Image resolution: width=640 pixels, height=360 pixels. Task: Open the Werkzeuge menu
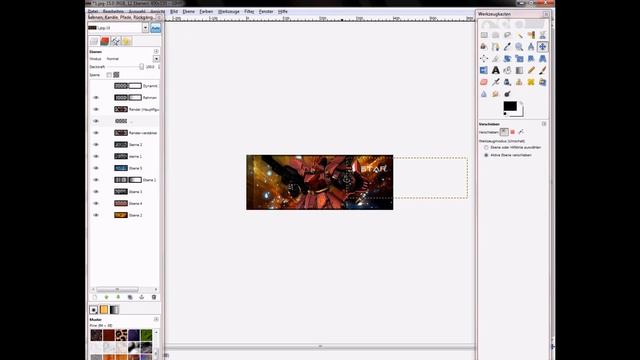tap(229, 11)
